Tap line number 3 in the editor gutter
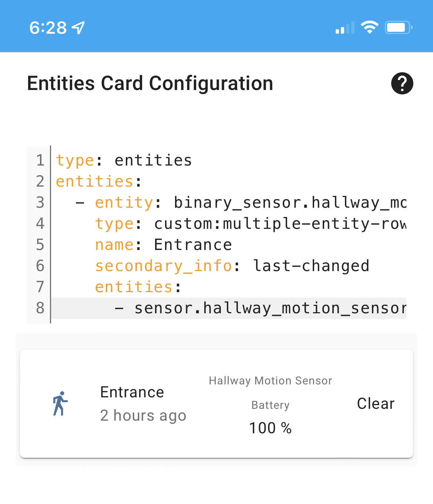The image size is (433, 504). click(x=40, y=202)
